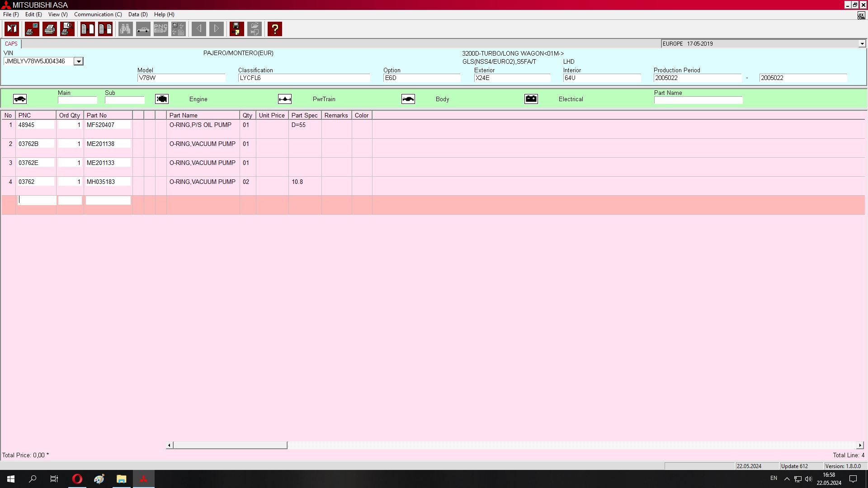
Task: Go to previous page with left arrow
Action: tap(199, 29)
